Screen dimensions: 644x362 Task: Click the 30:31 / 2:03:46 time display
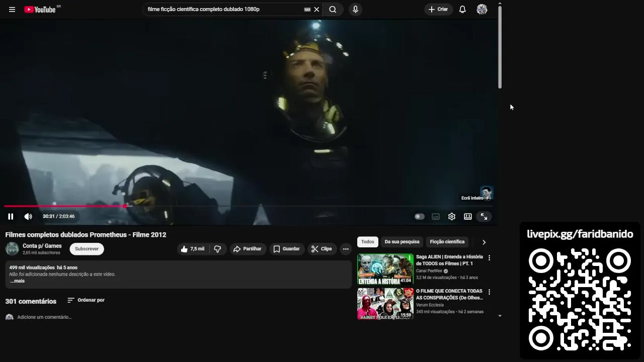[58, 217]
